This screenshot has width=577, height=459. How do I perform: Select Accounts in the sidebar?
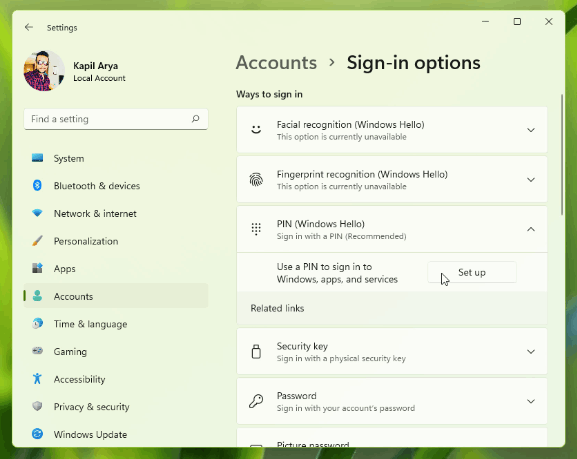116,296
